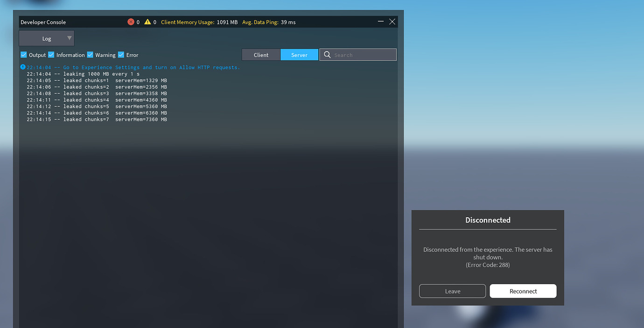The image size is (644, 328).
Task: Close the Developer Console
Action: (392, 21)
